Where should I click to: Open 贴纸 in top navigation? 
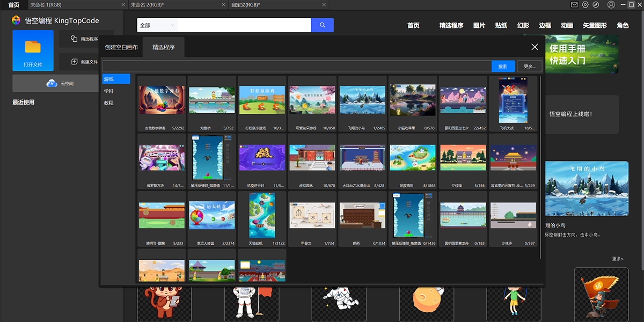[x=501, y=25]
